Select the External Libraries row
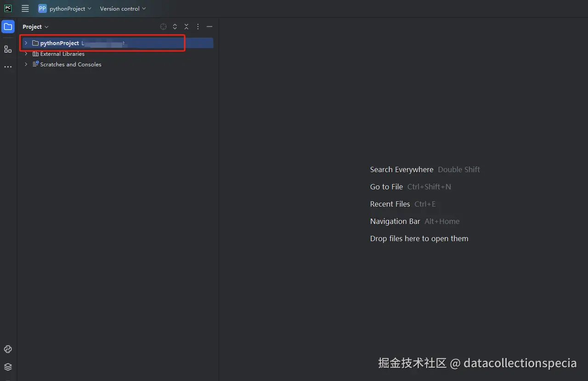Screen dimensions: 588x381 pyautogui.click(x=117, y=54)
